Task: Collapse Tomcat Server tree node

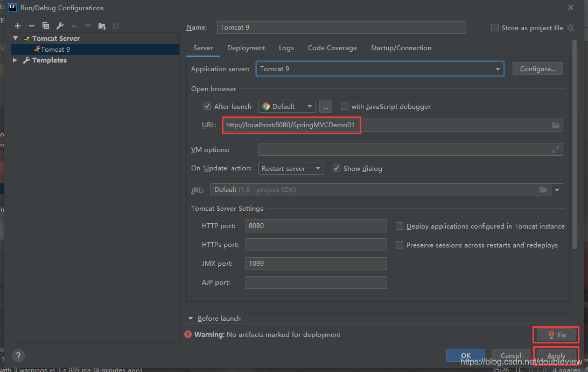Action: [x=16, y=38]
